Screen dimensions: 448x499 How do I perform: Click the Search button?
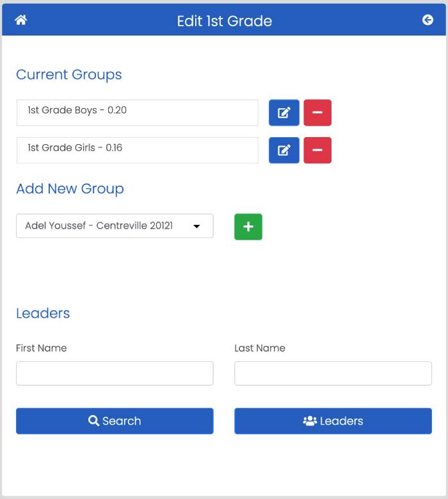tap(115, 421)
